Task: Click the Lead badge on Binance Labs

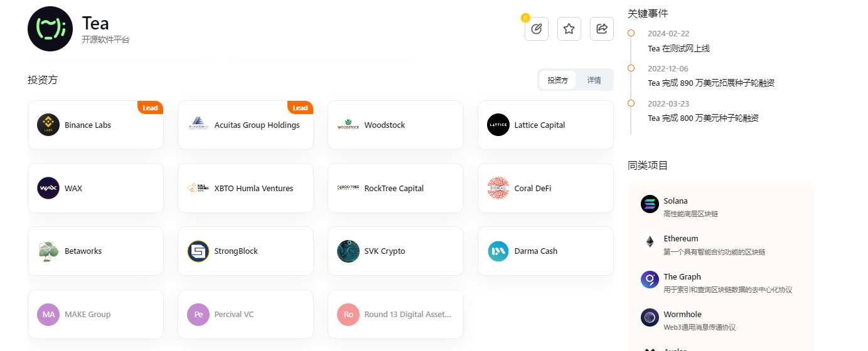Action: (151, 108)
